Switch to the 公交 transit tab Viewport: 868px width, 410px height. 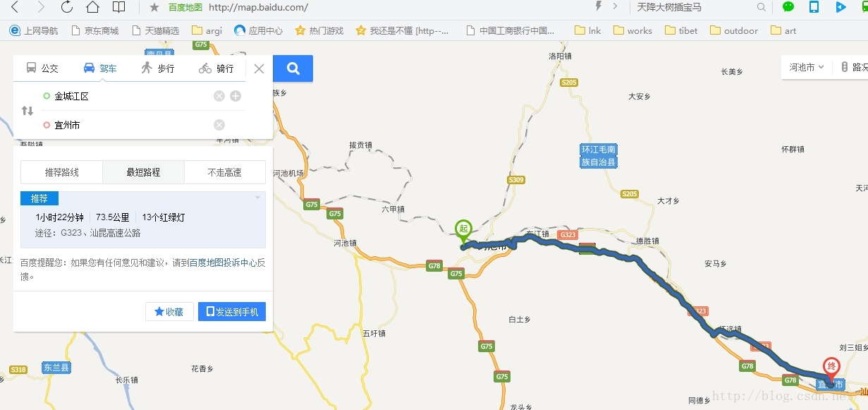tap(42, 68)
